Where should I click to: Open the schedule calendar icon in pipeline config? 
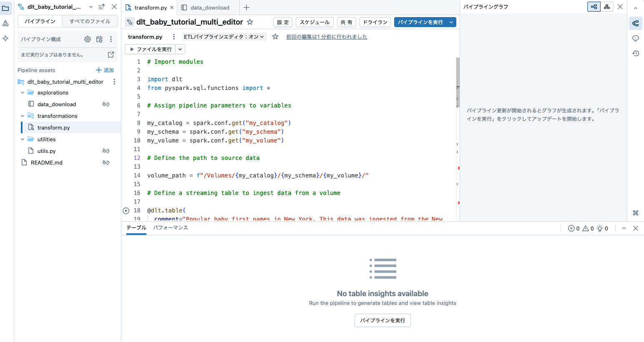click(99, 39)
